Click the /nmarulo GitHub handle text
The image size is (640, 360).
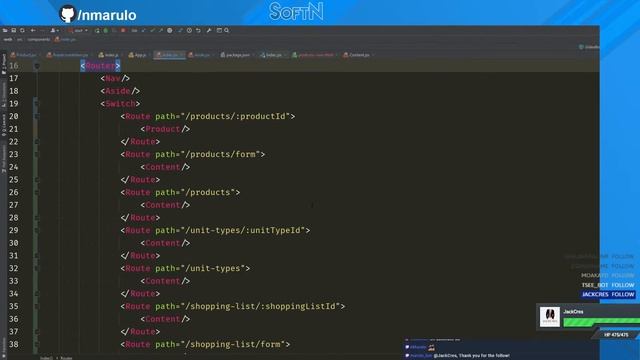pos(107,16)
